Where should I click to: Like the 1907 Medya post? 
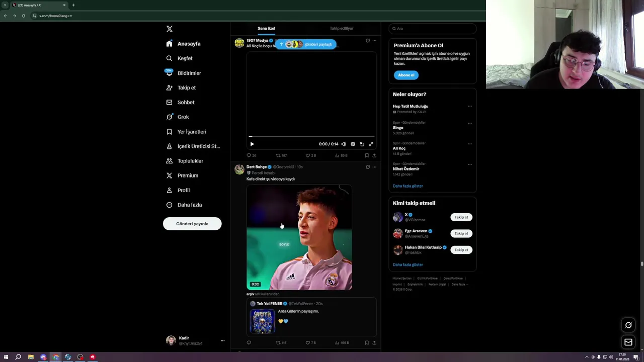[310, 155]
